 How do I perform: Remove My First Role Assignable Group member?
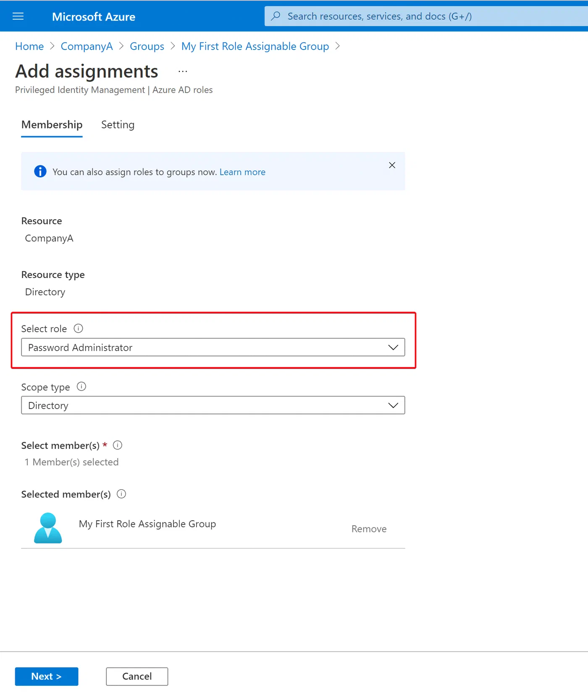(369, 529)
